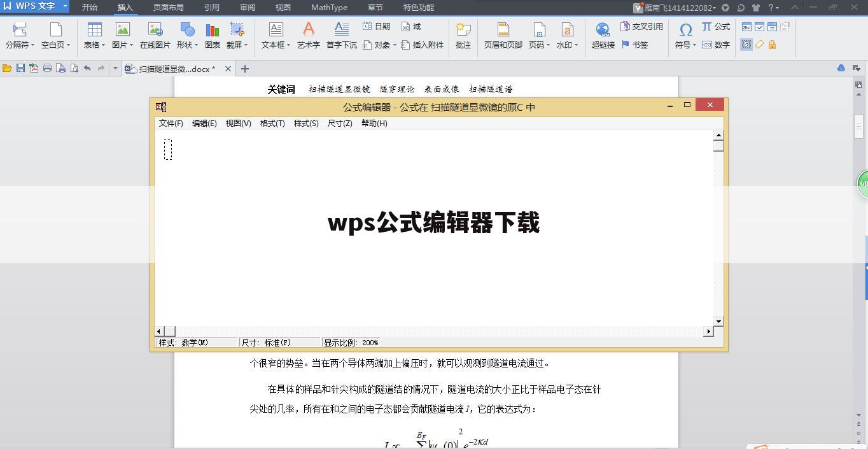Click the print preview icon
This screenshot has width=868, height=449.
74,68
